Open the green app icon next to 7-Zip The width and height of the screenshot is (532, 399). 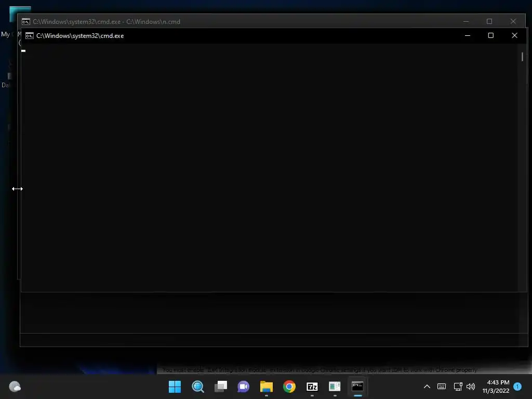tap(335, 387)
